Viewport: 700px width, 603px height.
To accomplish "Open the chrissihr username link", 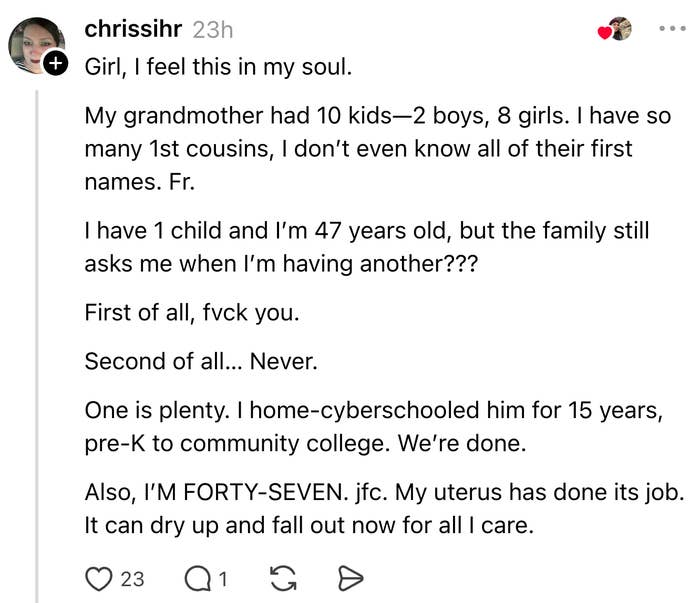I will (133, 29).
